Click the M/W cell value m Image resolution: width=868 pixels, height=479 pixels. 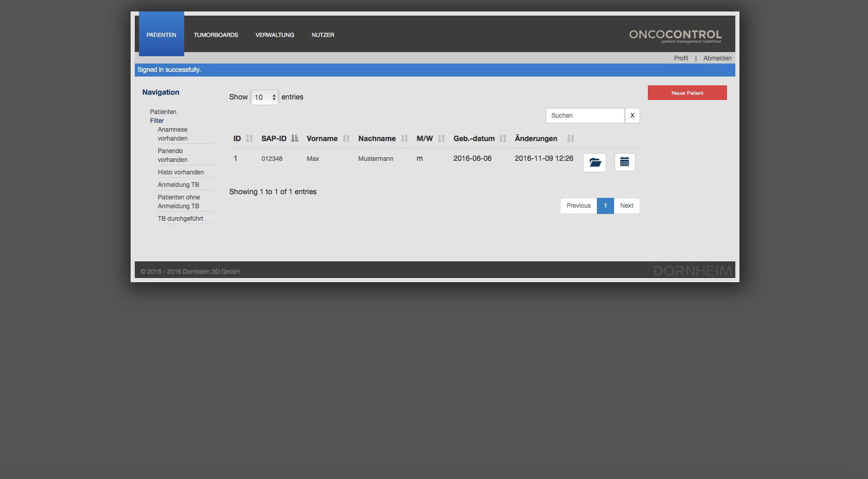(419, 158)
